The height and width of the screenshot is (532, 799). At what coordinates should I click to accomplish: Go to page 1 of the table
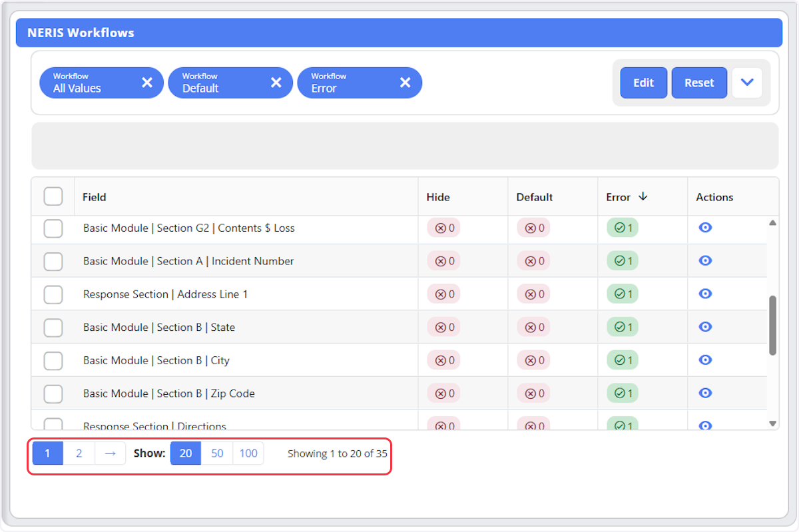click(48, 453)
